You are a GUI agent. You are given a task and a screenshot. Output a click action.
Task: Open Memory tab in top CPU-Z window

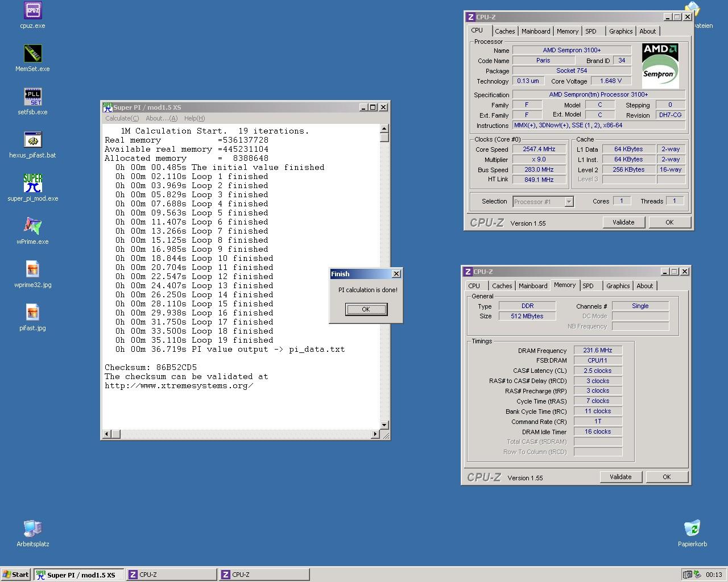567,31
